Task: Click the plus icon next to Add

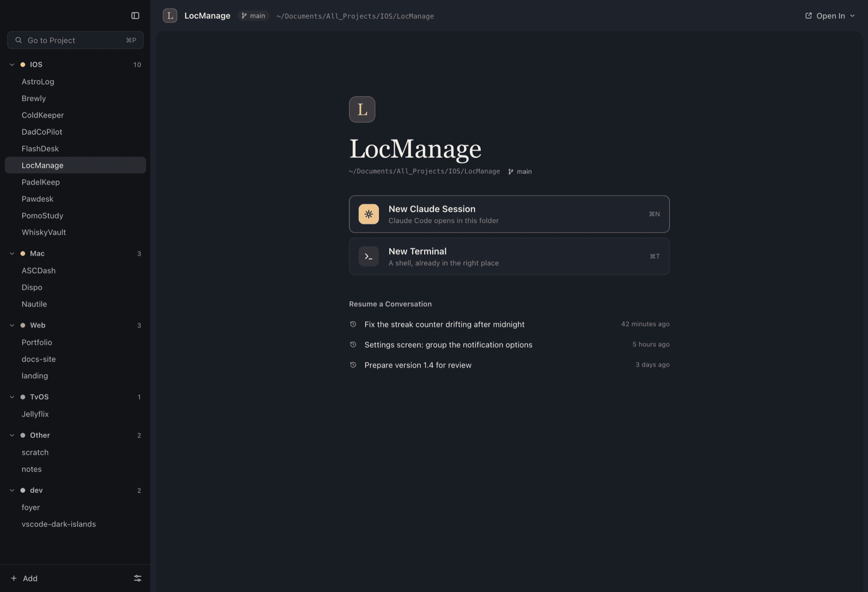Action: coord(14,578)
